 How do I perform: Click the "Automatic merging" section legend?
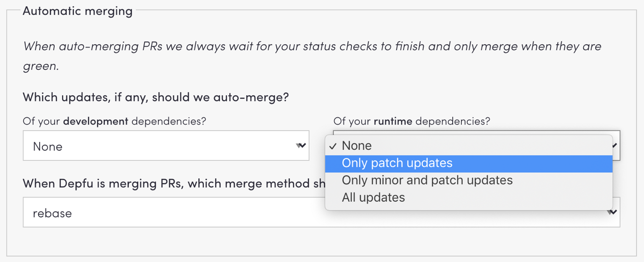[x=77, y=11]
